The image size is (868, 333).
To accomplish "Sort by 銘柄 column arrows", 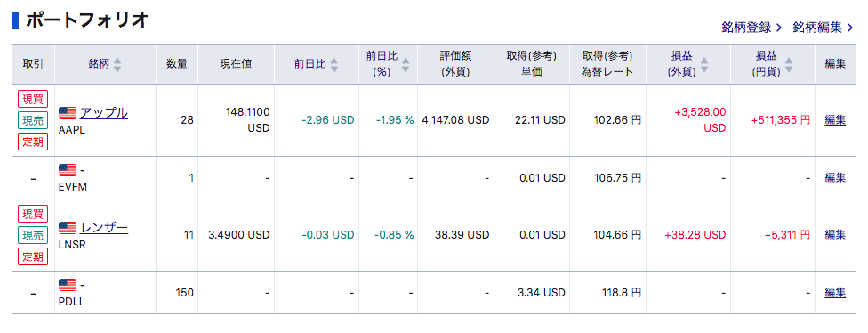I will click(117, 64).
